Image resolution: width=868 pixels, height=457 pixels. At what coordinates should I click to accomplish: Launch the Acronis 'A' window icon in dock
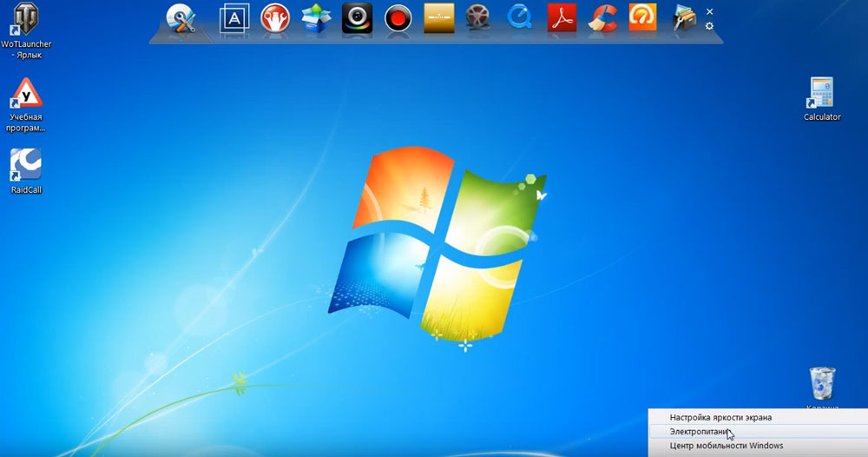click(234, 19)
